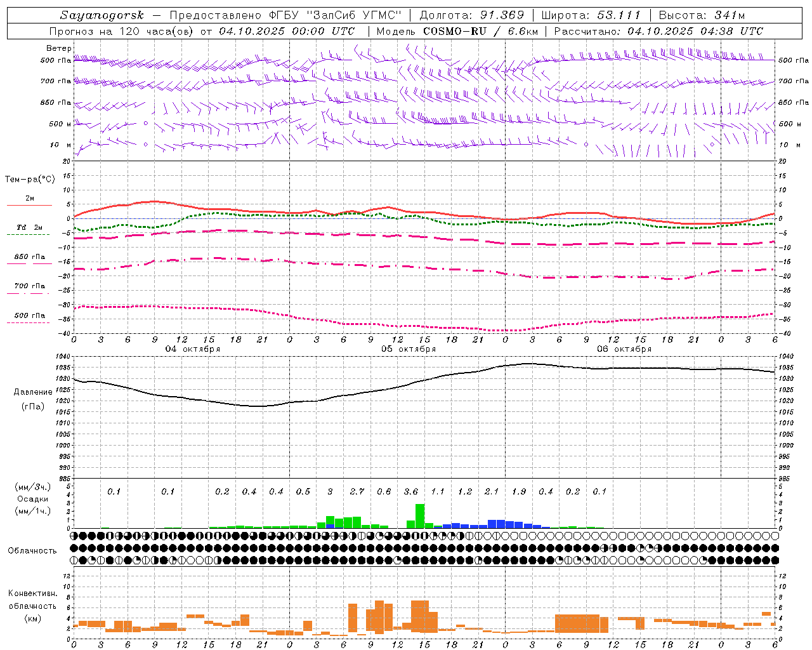Screen dimensions: 812x650
Task: Click the '(мм/3ч.)' precipitation unit label
Action: [33, 487]
